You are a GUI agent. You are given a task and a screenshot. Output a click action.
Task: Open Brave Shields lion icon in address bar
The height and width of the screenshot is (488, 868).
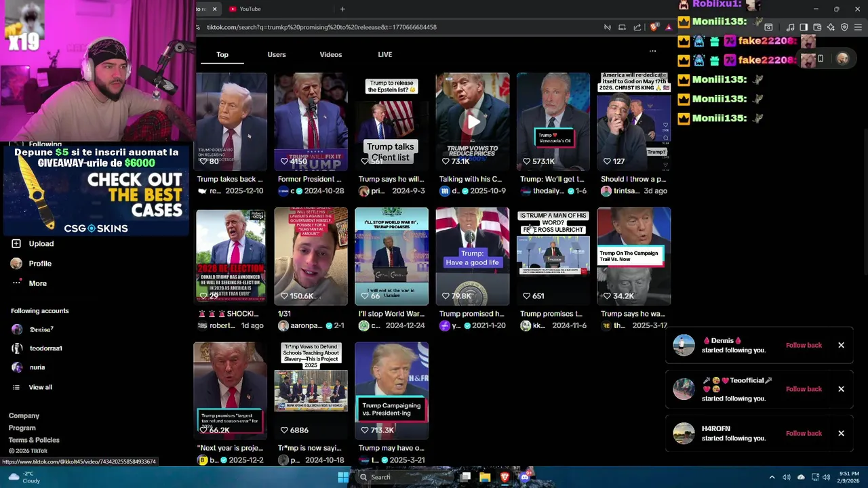(654, 27)
